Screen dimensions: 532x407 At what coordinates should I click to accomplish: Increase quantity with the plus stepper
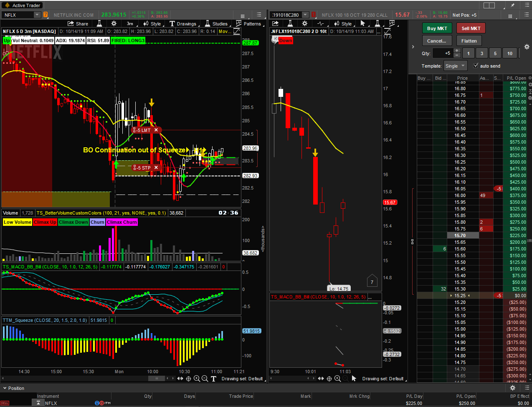point(457,51)
